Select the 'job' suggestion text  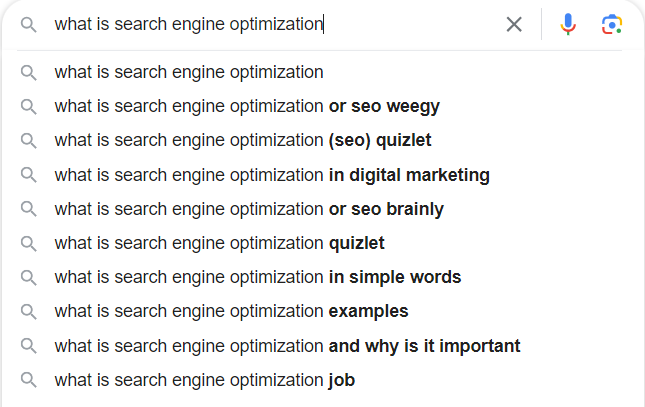204,380
